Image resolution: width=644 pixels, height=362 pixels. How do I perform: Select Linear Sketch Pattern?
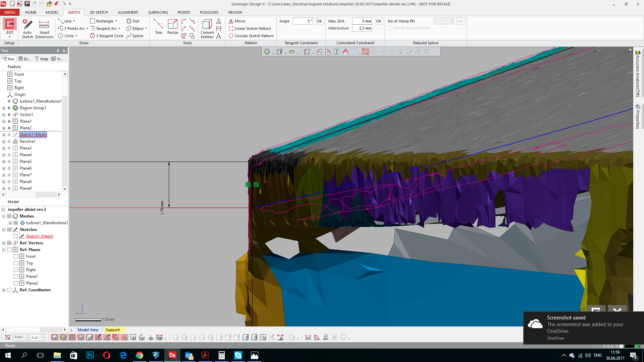click(250, 28)
